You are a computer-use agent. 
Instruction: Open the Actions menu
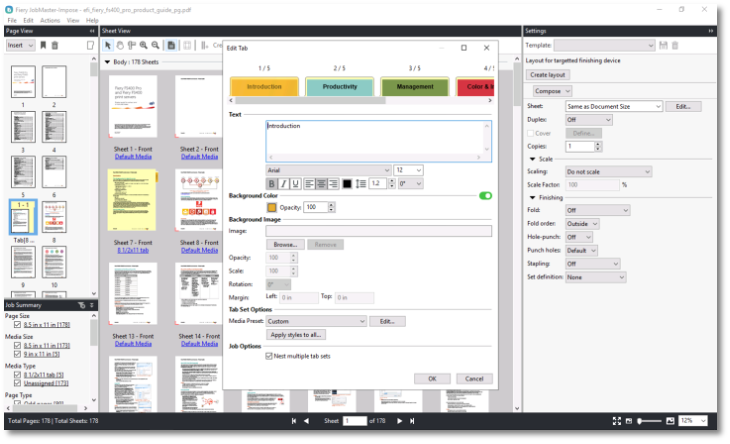[x=49, y=20]
